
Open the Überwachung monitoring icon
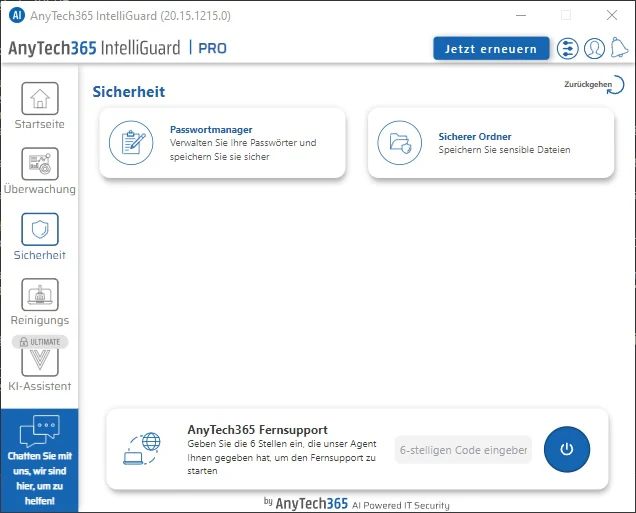tap(40, 164)
